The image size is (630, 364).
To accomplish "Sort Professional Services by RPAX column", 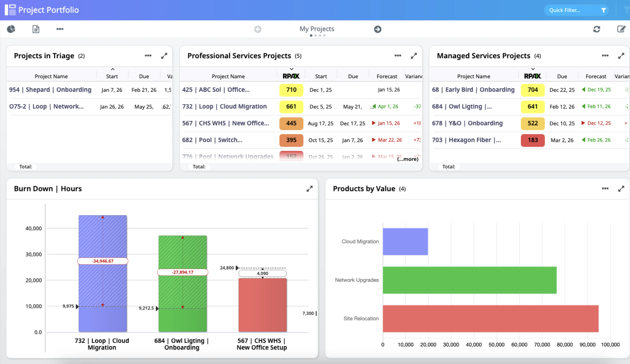I will tap(291, 76).
